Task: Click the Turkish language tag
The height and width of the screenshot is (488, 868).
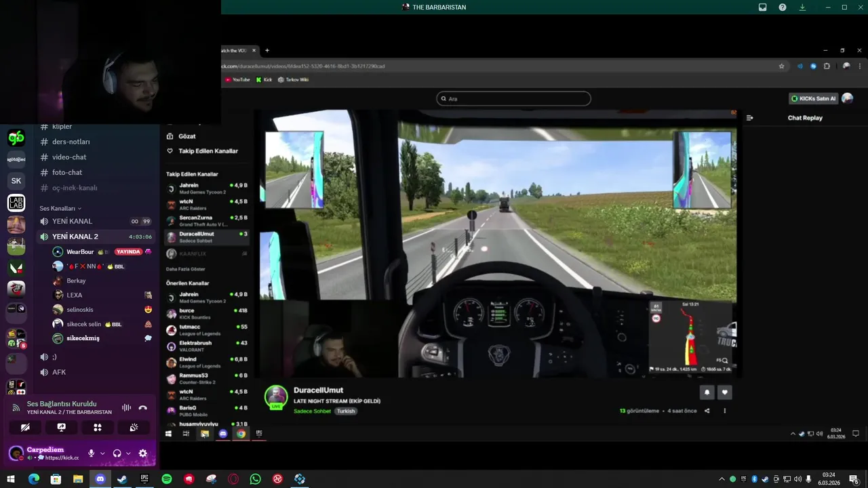Action: pos(346,411)
